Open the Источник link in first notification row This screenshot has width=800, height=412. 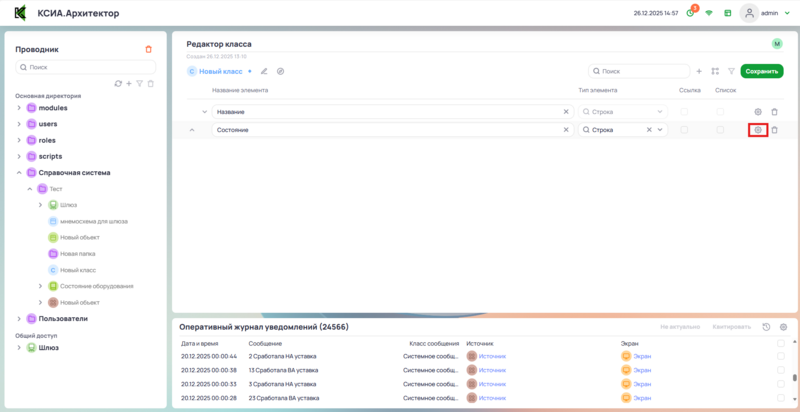coord(492,356)
